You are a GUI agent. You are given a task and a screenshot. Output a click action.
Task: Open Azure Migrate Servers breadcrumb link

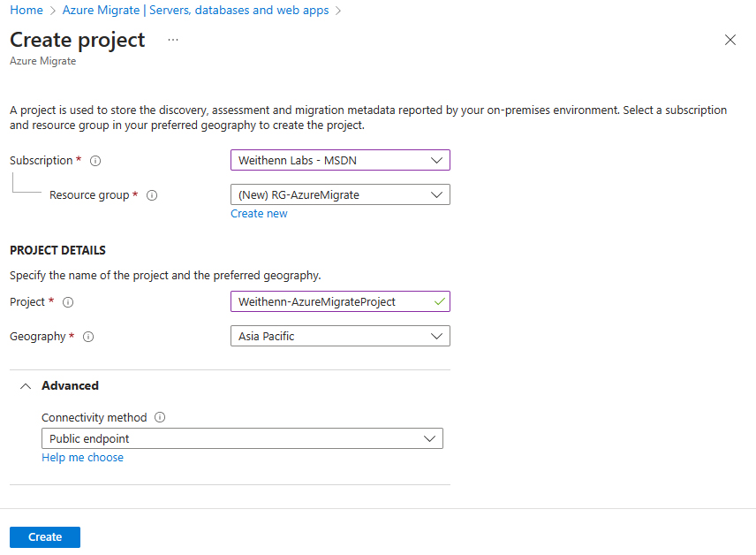196,10
